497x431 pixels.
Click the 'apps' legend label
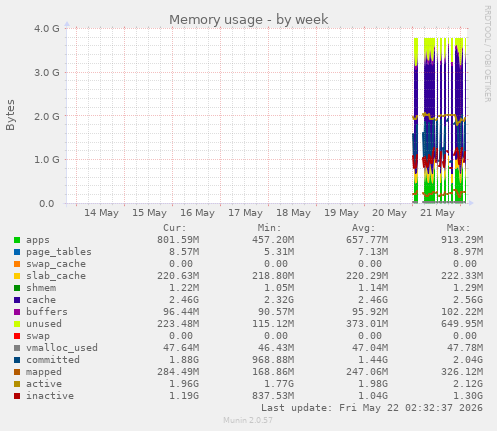click(38, 240)
